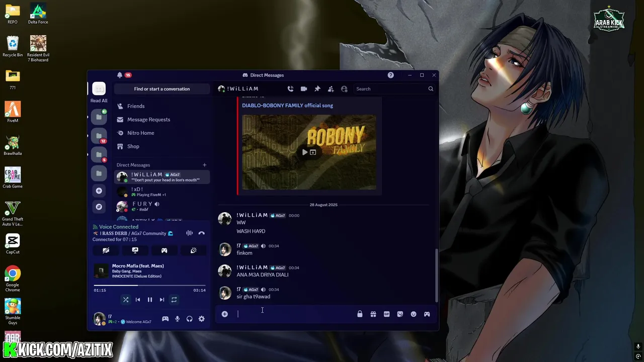
Task: Open the soundboard in voice panel
Action: (193, 250)
